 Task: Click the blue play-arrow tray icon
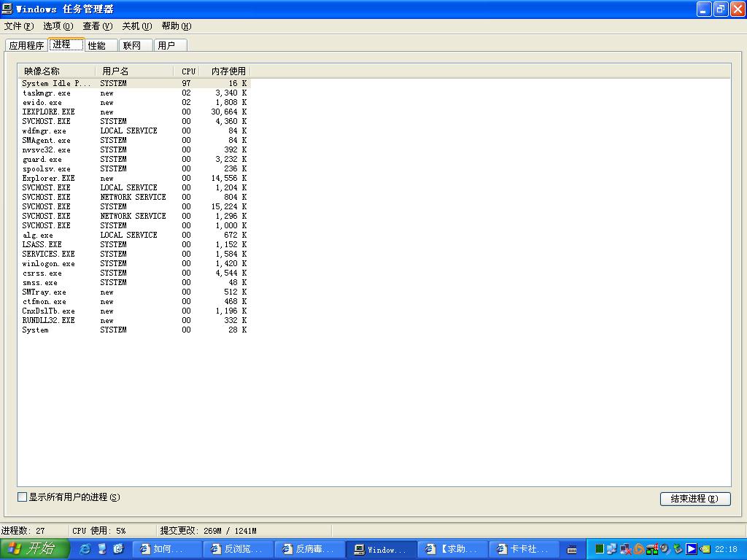click(692, 549)
